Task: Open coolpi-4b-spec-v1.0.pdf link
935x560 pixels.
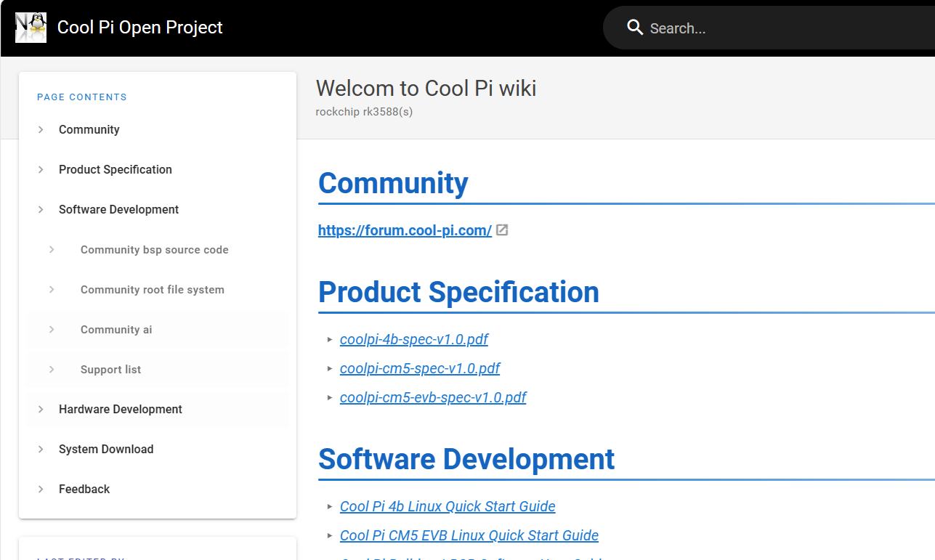Action: point(414,339)
